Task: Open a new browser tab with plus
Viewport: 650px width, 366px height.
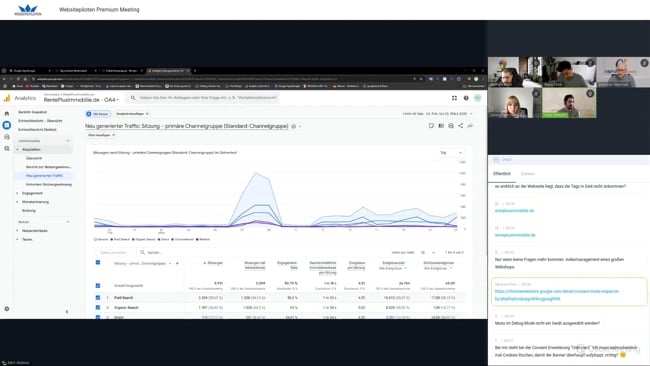Action: [194, 71]
